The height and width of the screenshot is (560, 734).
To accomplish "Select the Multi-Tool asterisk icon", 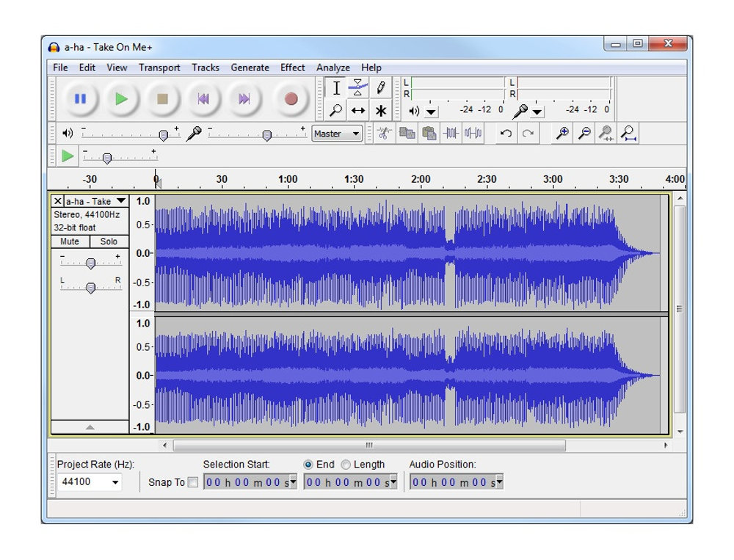I will click(380, 111).
